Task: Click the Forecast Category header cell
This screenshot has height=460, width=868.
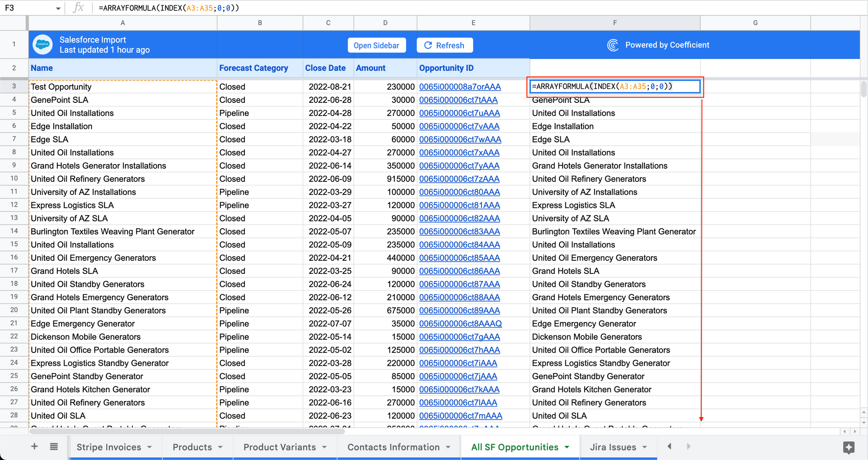Action: tap(260, 68)
